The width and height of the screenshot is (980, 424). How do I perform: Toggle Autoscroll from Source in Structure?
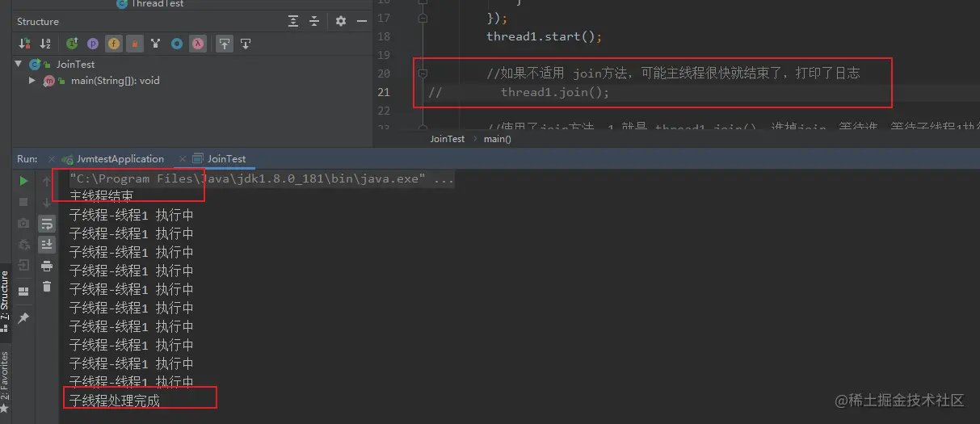[x=246, y=44]
